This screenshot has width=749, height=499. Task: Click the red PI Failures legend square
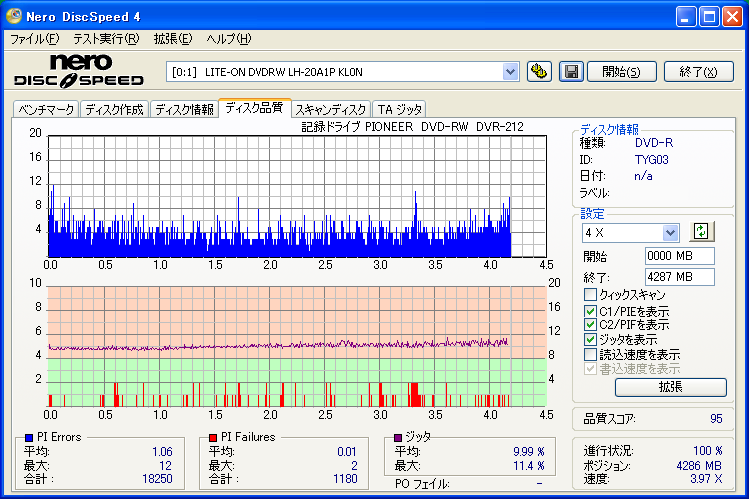coord(213,437)
